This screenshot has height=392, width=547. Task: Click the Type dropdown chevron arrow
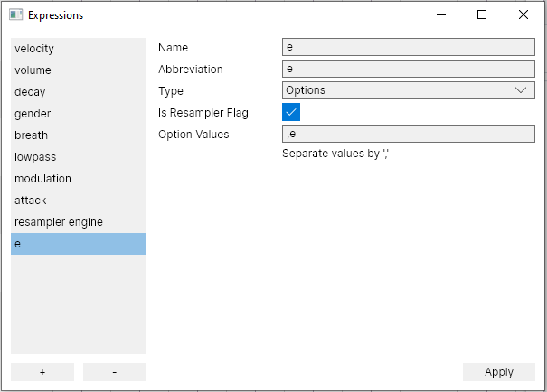click(522, 90)
